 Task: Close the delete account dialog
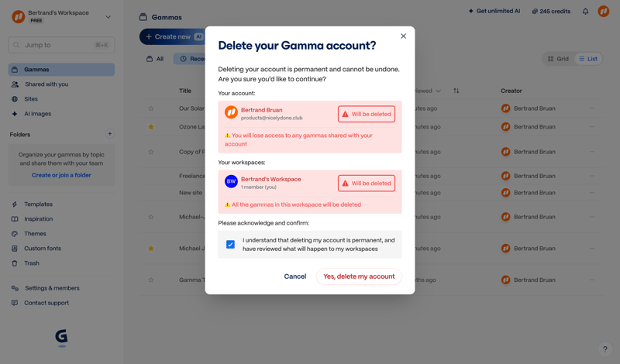click(403, 36)
